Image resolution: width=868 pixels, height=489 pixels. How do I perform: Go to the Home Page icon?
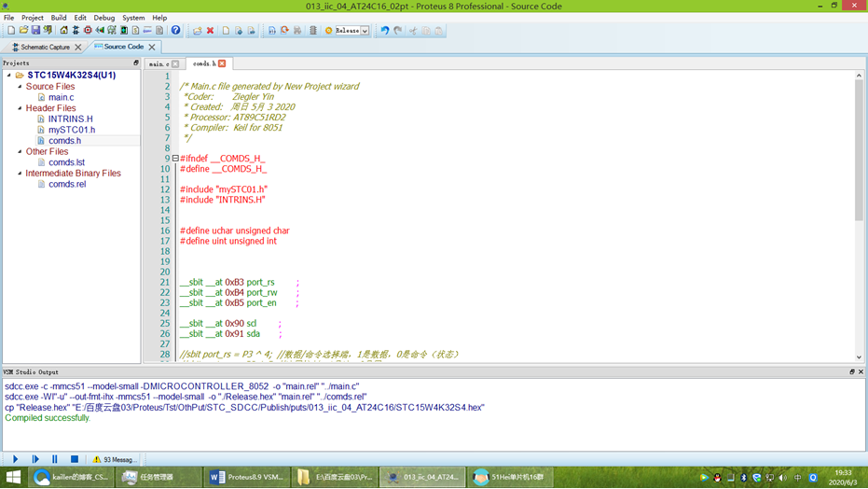click(x=63, y=31)
